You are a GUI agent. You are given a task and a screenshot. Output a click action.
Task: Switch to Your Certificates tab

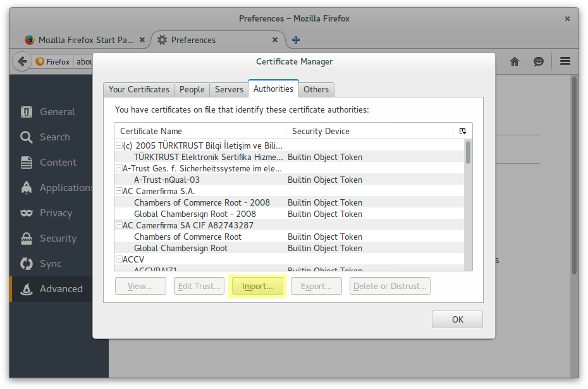138,90
